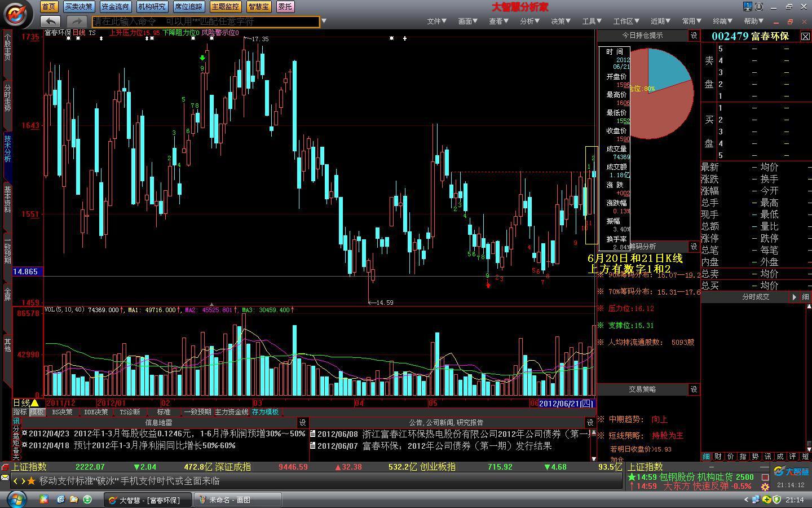Switch to 一致预期 chart tab
The height and width of the screenshot is (508, 812).
[197, 412]
